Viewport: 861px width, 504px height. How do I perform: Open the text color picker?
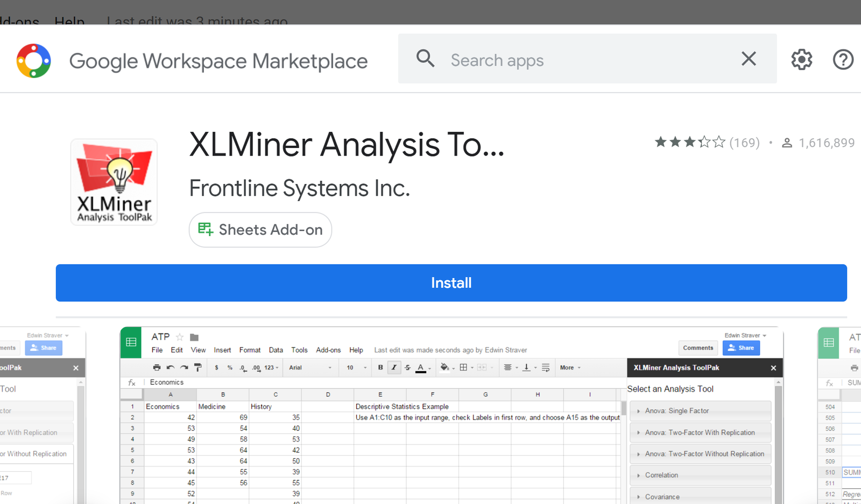pyautogui.click(x=423, y=368)
